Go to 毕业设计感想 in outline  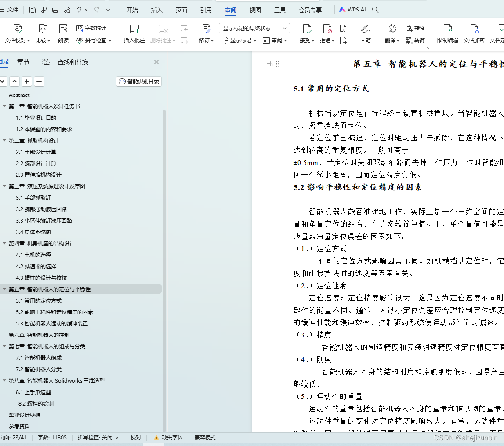coord(25,415)
